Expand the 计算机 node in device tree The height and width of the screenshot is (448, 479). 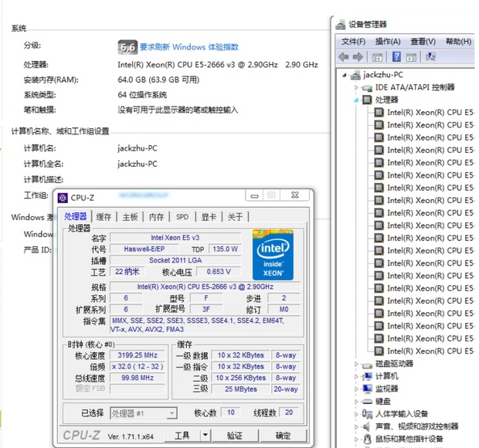(x=356, y=376)
